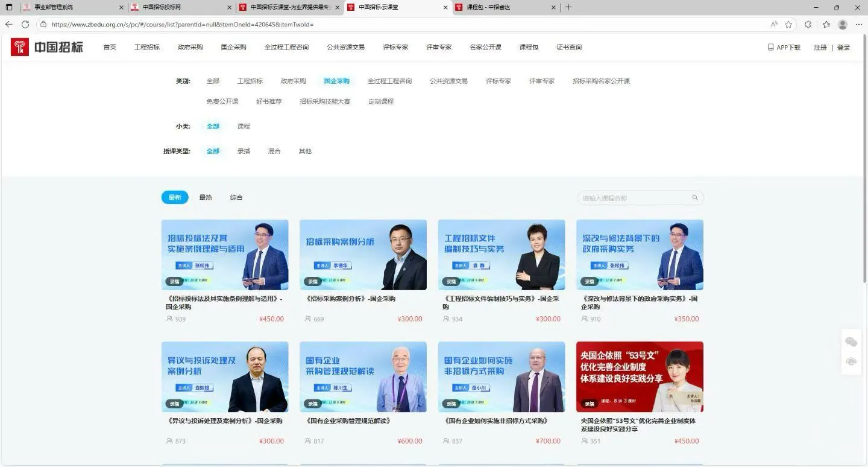
Task: Open the floating customer service chat icon
Action: click(851, 341)
